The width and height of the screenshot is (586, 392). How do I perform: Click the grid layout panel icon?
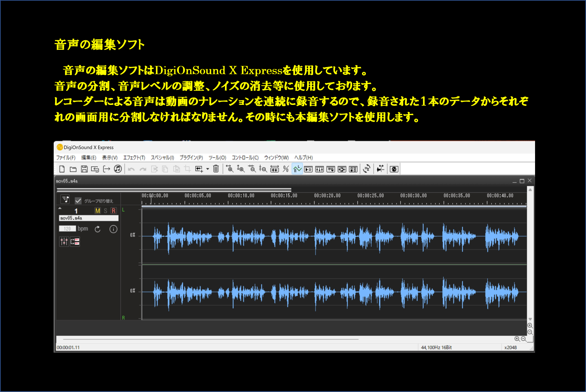(x=353, y=169)
